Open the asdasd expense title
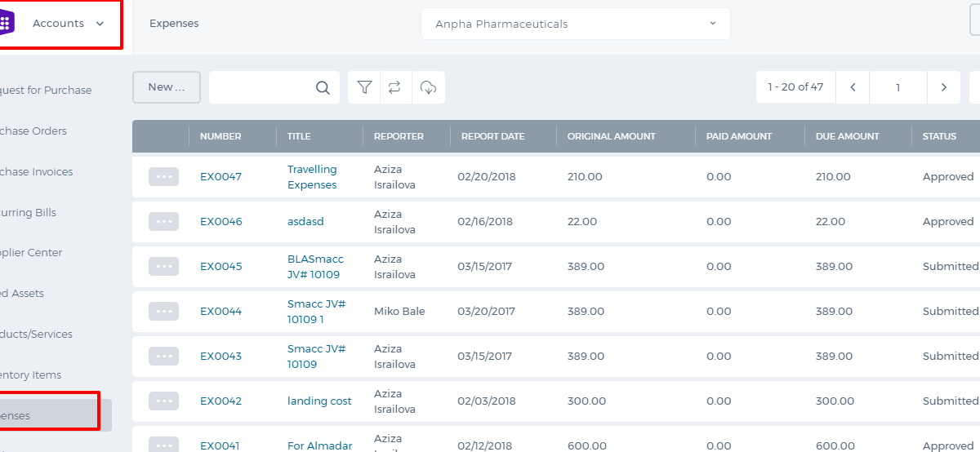Image resolution: width=980 pixels, height=452 pixels. 305,222
